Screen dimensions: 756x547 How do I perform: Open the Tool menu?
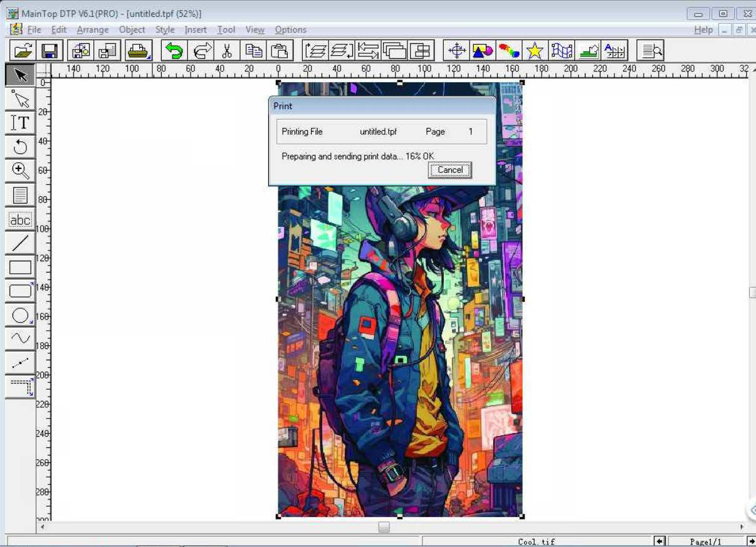[226, 29]
